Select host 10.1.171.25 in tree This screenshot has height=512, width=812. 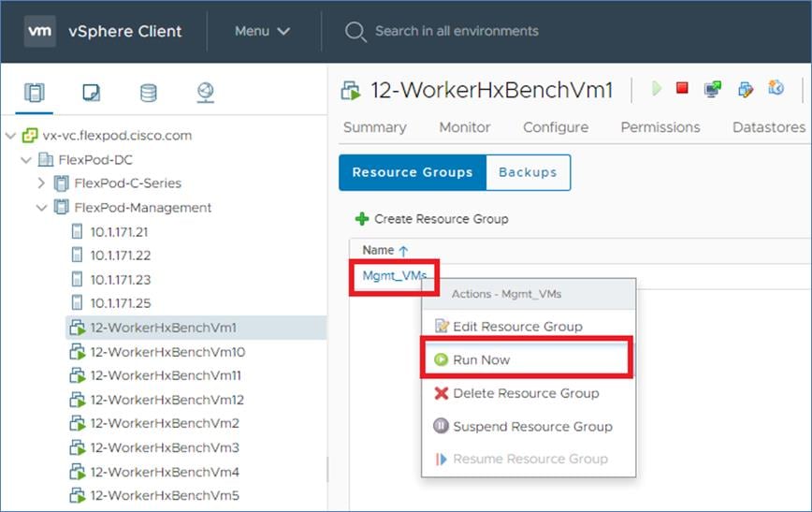tap(120, 303)
